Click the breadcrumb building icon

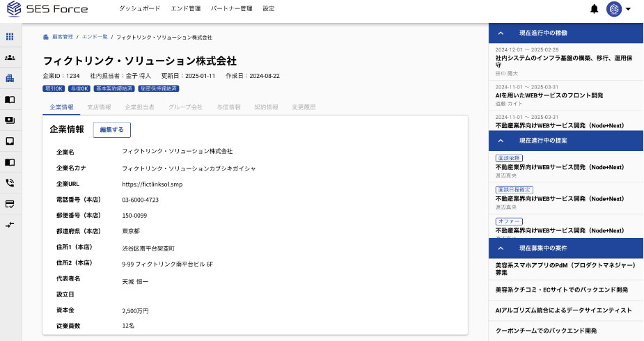click(45, 37)
